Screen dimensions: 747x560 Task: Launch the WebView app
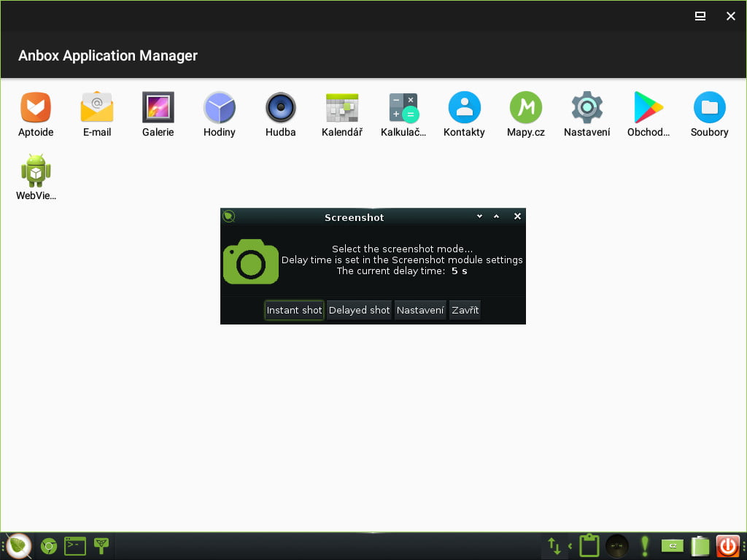tap(36, 177)
